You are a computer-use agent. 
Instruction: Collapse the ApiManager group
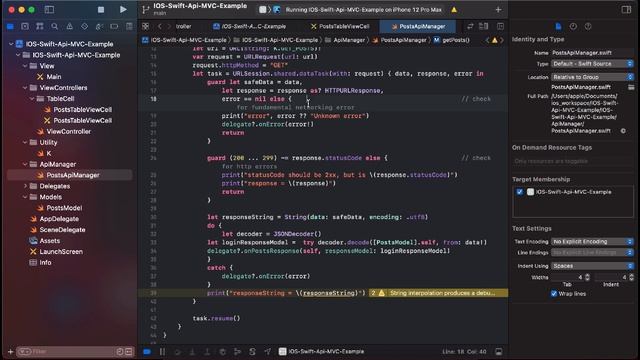(25, 164)
